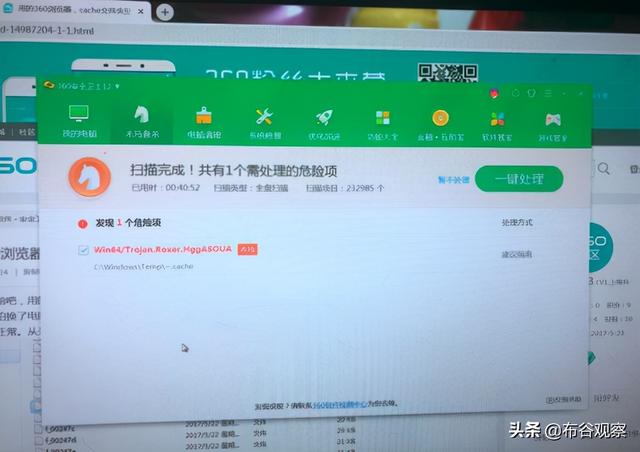640x452 pixels.
Task: Click the QR code on webpage banner
Action: coord(447,73)
